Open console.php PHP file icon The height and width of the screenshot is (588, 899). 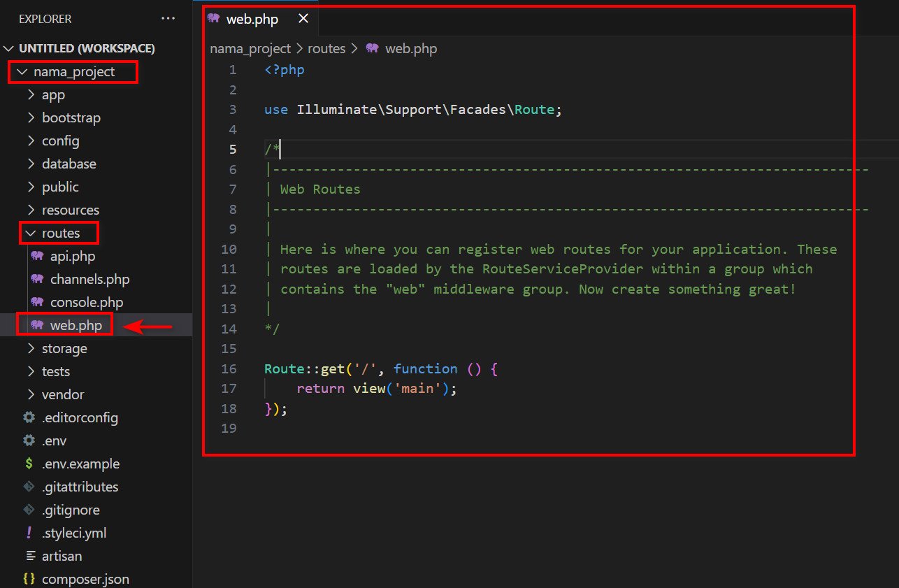[37, 302]
